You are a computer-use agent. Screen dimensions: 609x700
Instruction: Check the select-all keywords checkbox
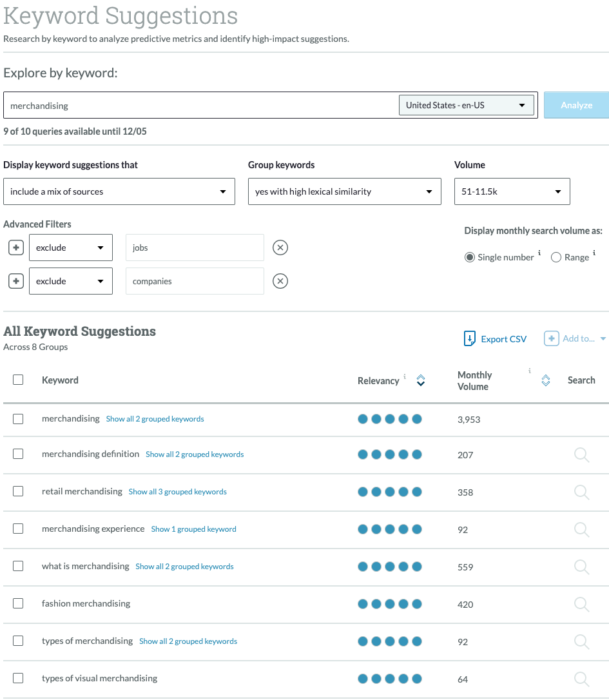coord(18,380)
